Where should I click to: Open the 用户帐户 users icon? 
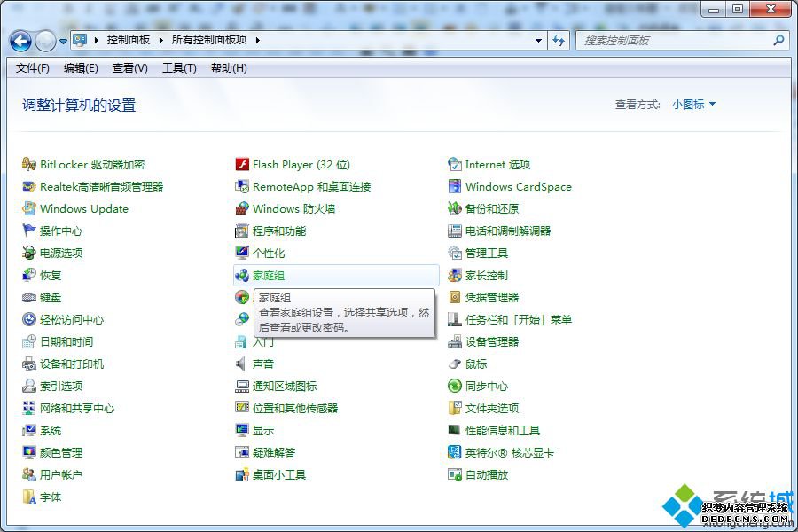(29, 475)
